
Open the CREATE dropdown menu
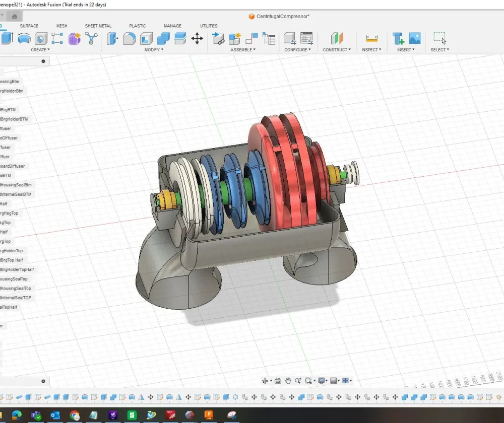coord(40,49)
